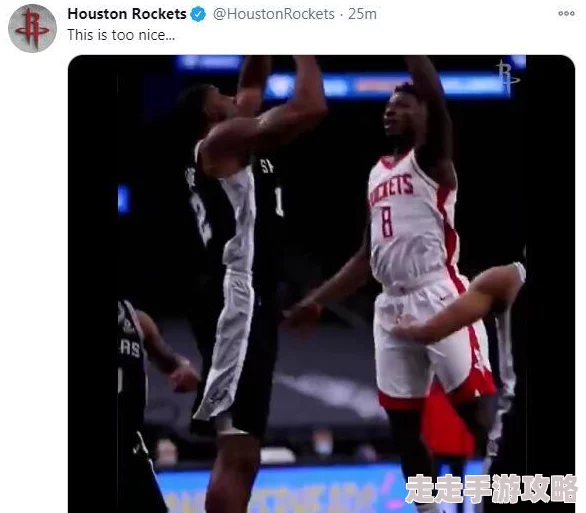Open the Houston Rockets display name link
This screenshot has width=586, height=513.
click(x=127, y=14)
